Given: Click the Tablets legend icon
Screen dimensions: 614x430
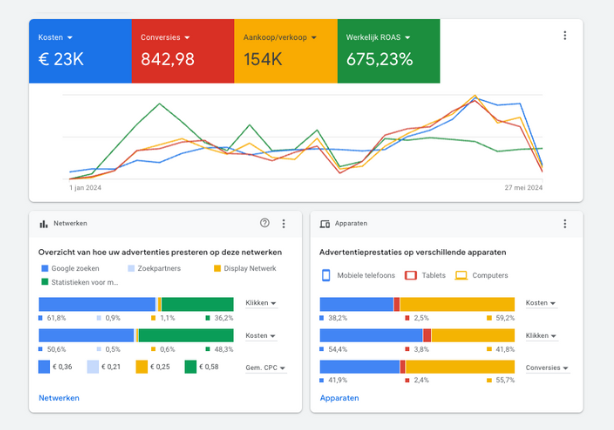Looking at the screenshot, I should (x=411, y=275).
